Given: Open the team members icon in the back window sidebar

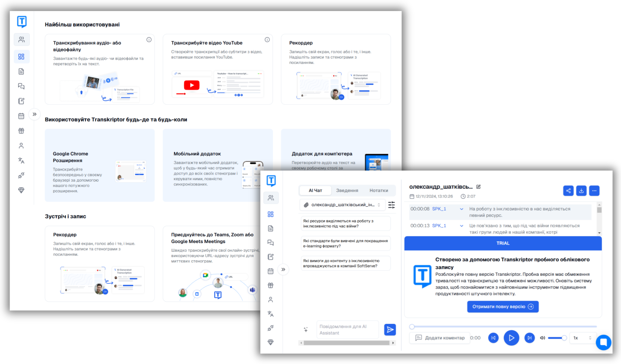Looking at the screenshot, I should [22, 39].
